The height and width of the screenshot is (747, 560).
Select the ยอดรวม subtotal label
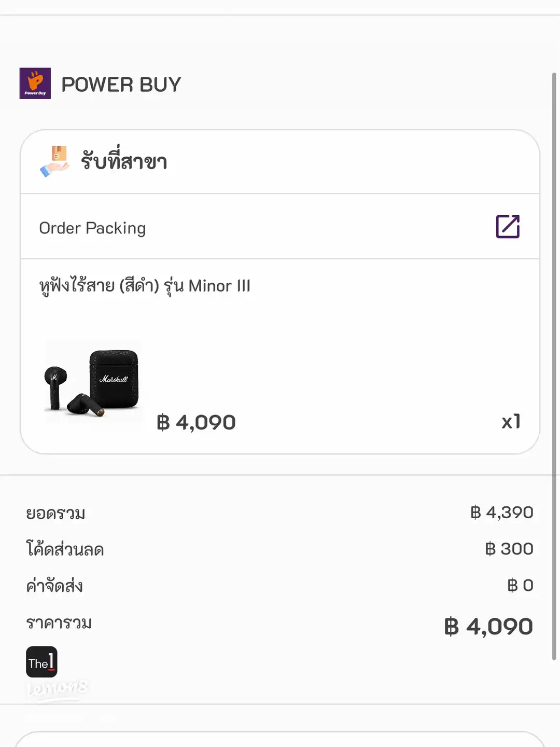[55, 514]
